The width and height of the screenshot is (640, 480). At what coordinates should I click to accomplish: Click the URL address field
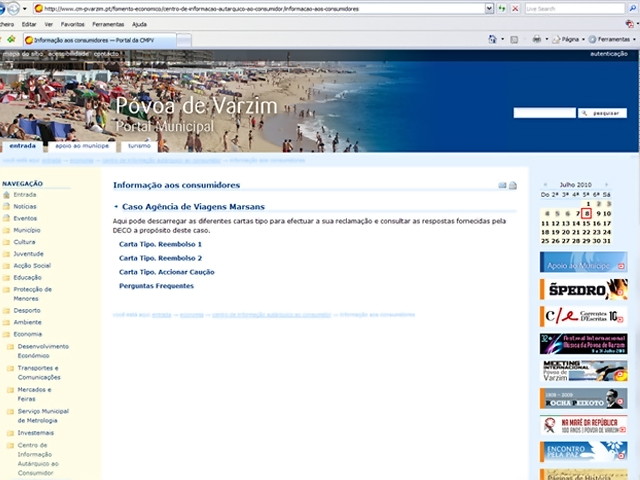tap(261, 9)
